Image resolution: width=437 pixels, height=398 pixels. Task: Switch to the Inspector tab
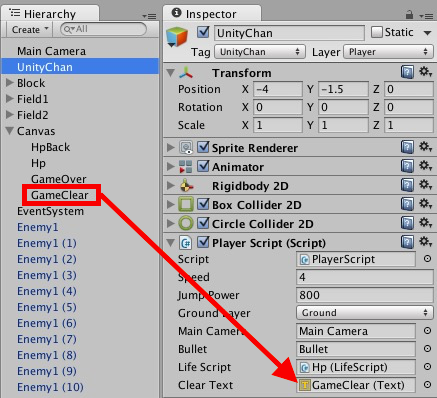(x=212, y=14)
